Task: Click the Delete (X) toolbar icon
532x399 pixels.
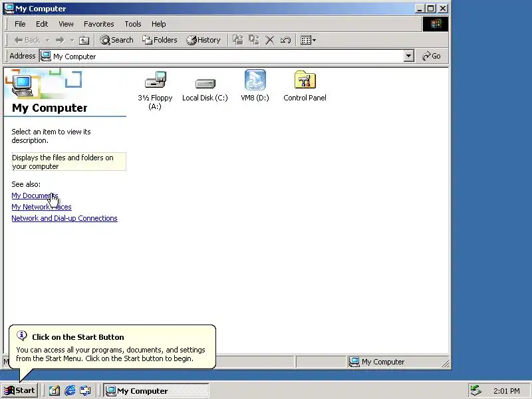Action: tap(270, 41)
